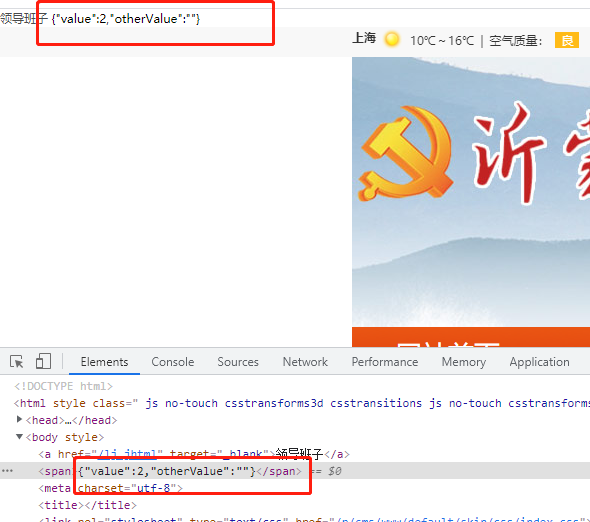Click the 上海 city label
This screenshot has width=590, height=522.
tap(364, 38)
